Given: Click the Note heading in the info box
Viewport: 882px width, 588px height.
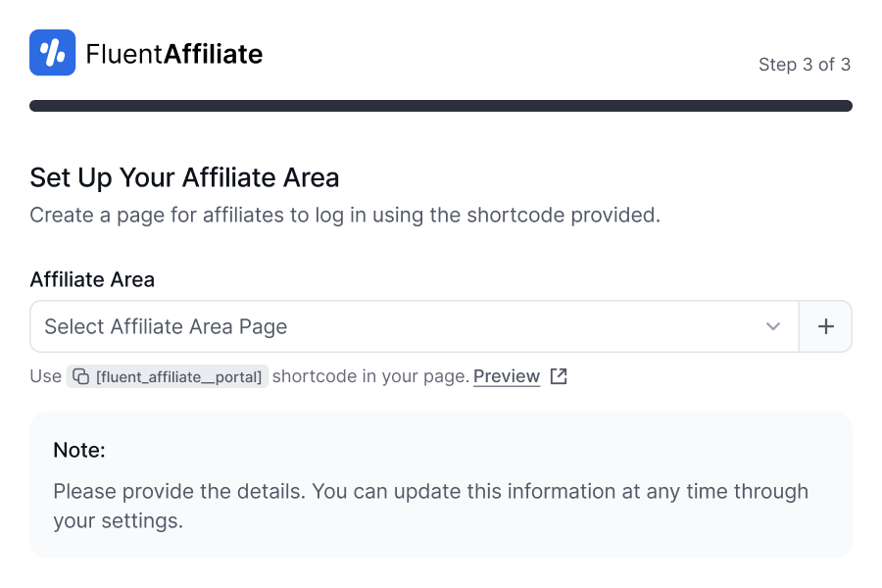Looking at the screenshot, I should [x=79, y=451].
